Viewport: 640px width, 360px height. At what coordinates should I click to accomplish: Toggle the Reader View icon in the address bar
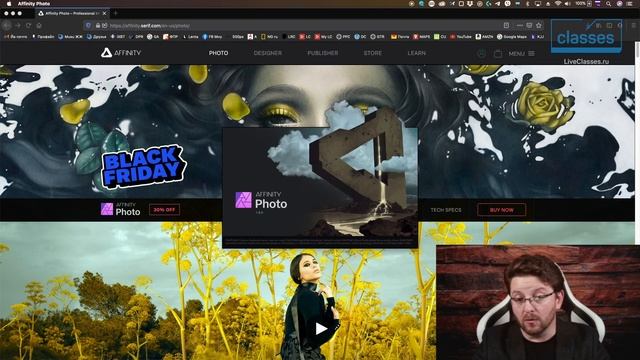[506, 25]
